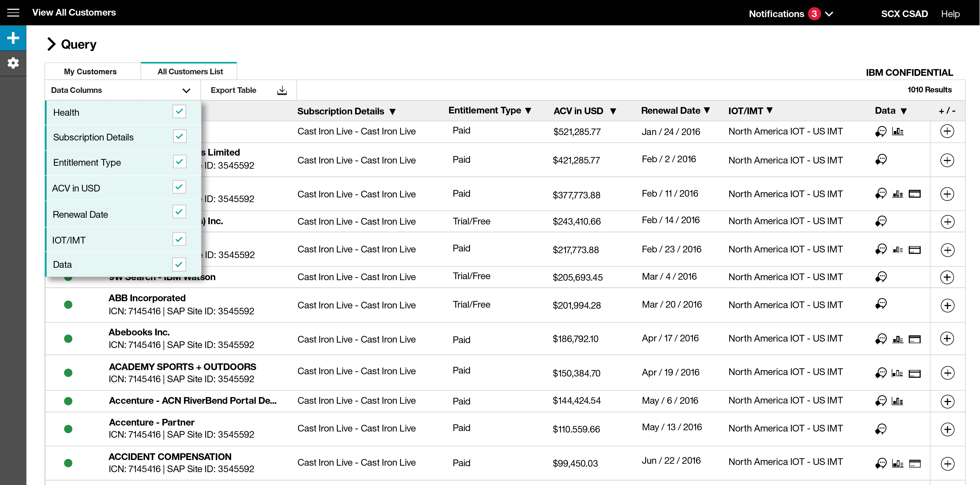
Task: Collapse the Data Columns dropdown
Action: click(186, 90)
